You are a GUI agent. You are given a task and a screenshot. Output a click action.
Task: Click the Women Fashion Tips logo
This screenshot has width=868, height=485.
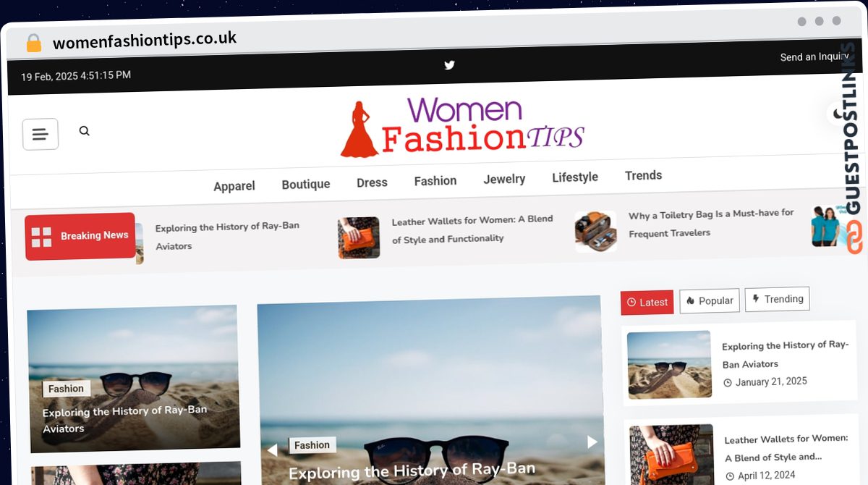(x=462, y=127)
